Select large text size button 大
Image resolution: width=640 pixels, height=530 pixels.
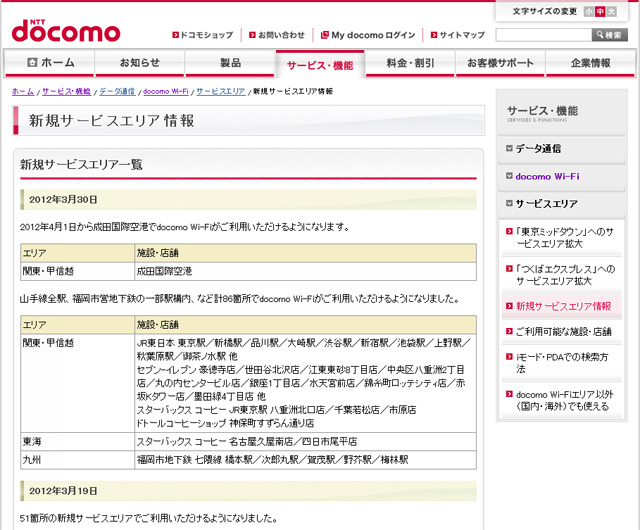(x=611, y=11)
